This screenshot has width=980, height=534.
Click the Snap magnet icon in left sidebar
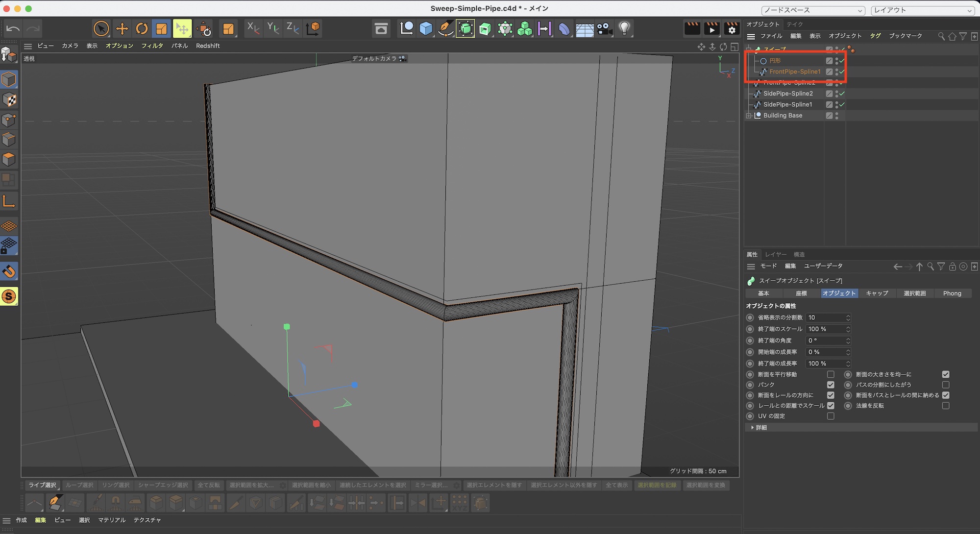pyautogui.click(x=9, y=271)
